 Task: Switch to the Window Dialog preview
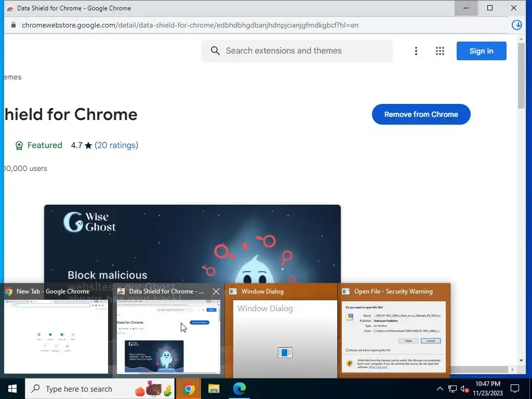click(281, 330)
